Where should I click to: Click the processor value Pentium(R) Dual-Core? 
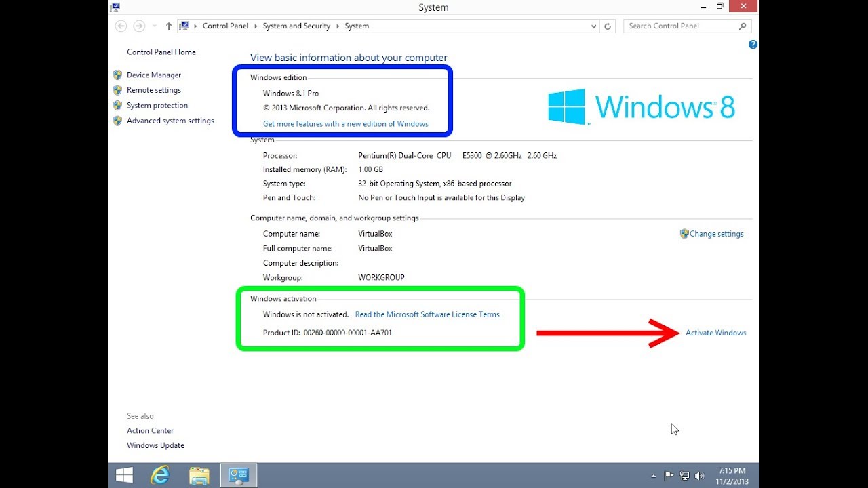click(457, 156)
